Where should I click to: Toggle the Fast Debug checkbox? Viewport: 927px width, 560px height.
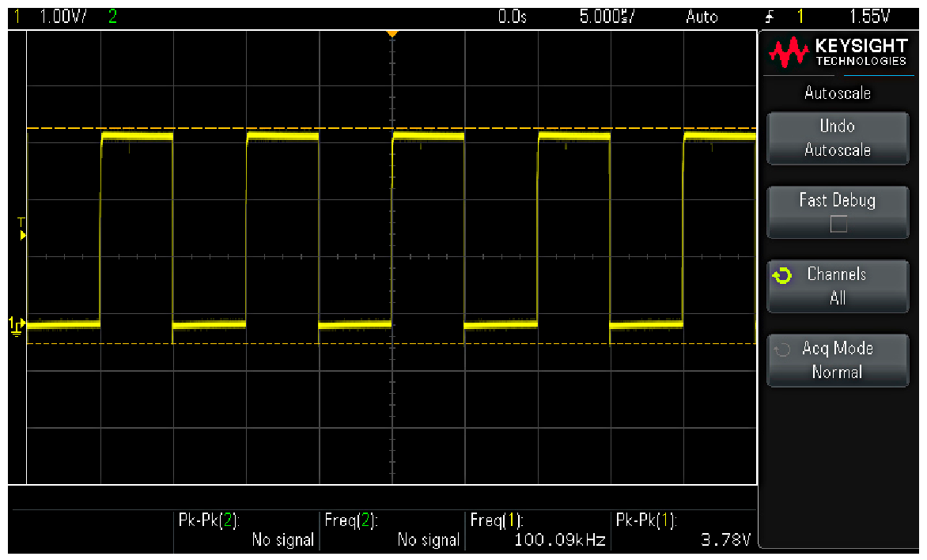838,224
